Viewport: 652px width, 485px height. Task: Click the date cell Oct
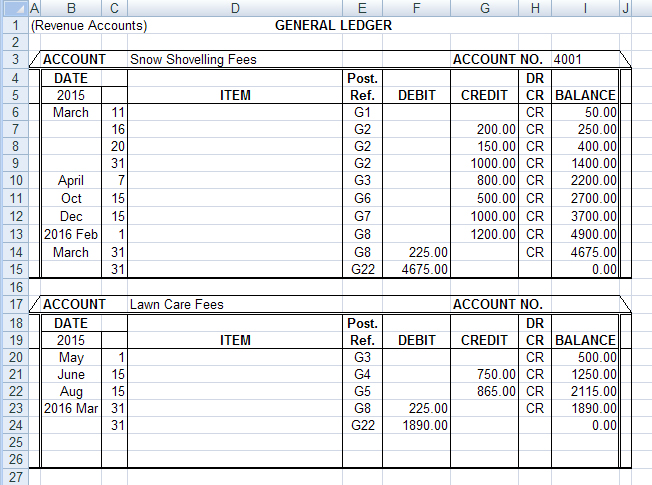(x=71, y=198)
